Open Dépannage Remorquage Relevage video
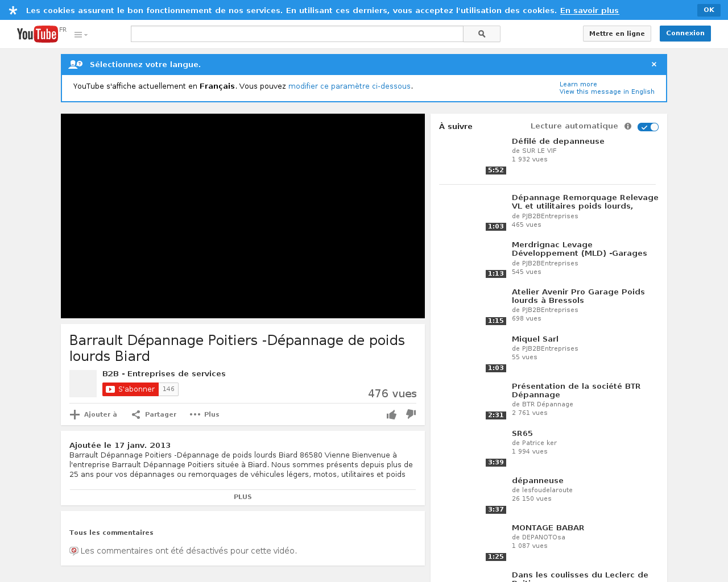 point(585,202)
